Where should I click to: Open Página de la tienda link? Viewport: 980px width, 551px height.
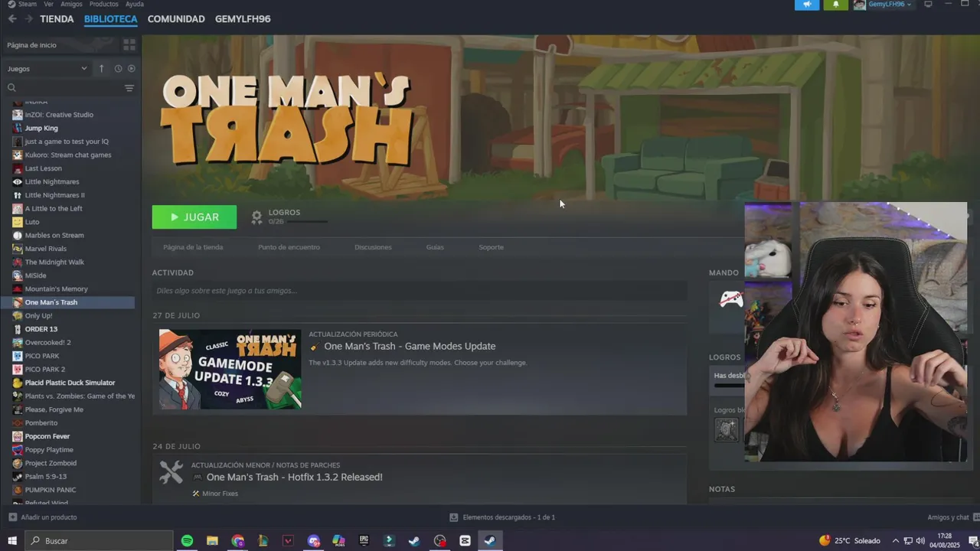pos(193,247)
